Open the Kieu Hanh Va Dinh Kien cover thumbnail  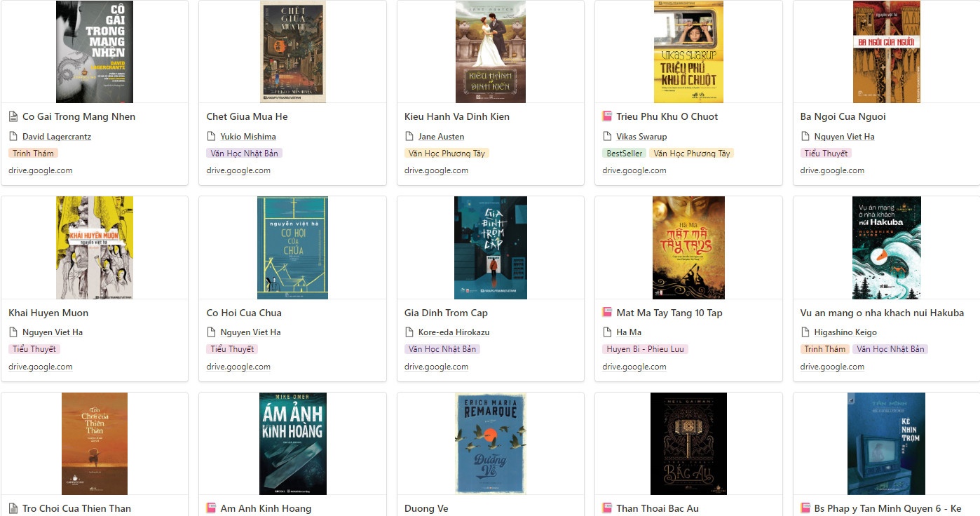pyautogui.click(x=491, y=52)
